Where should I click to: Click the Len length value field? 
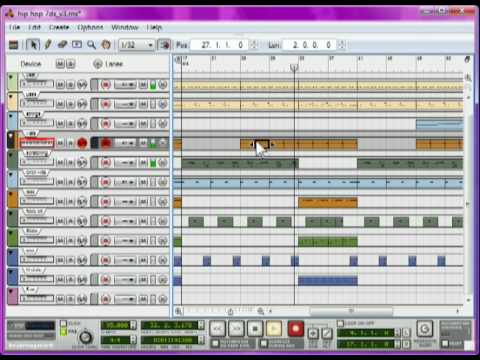point(310,45)
